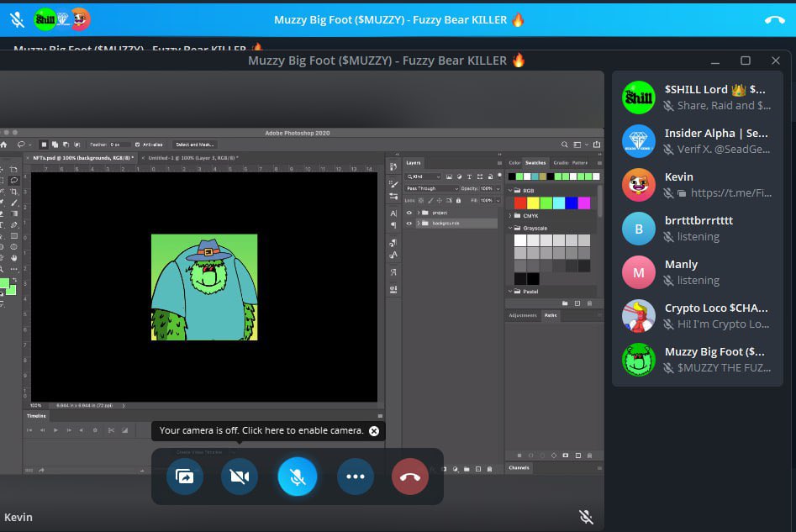Pick the red swatch in RGB group
Screen dimensions: 796x532
tap(519, 203)
